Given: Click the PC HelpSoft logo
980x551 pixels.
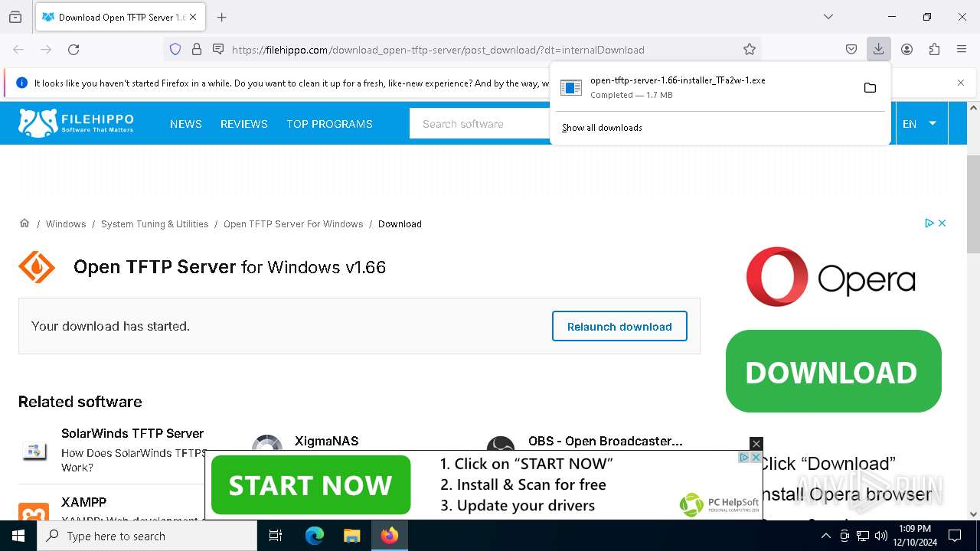Looking at the screenshot, I should pos(718,504).
